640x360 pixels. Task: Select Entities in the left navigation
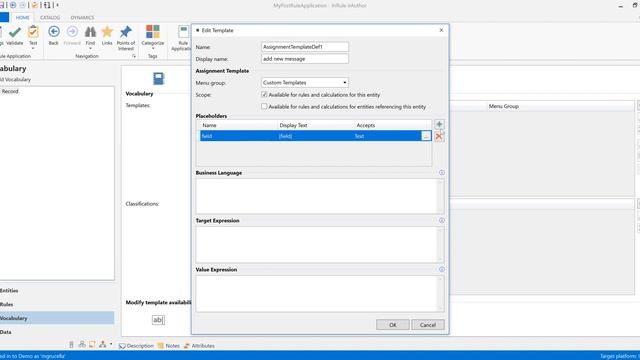click(x=57, y=291)
